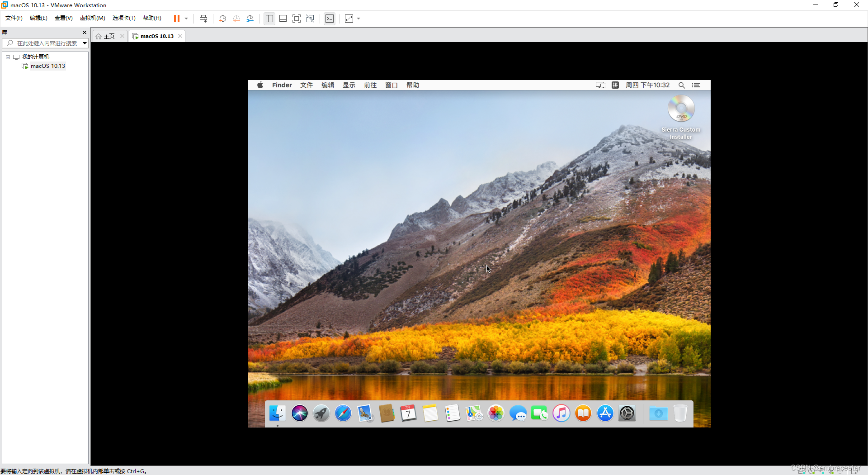Open the Notification Center icon
Screen dimensions: 868x475
pyautogui.click(x=696, y=85)
